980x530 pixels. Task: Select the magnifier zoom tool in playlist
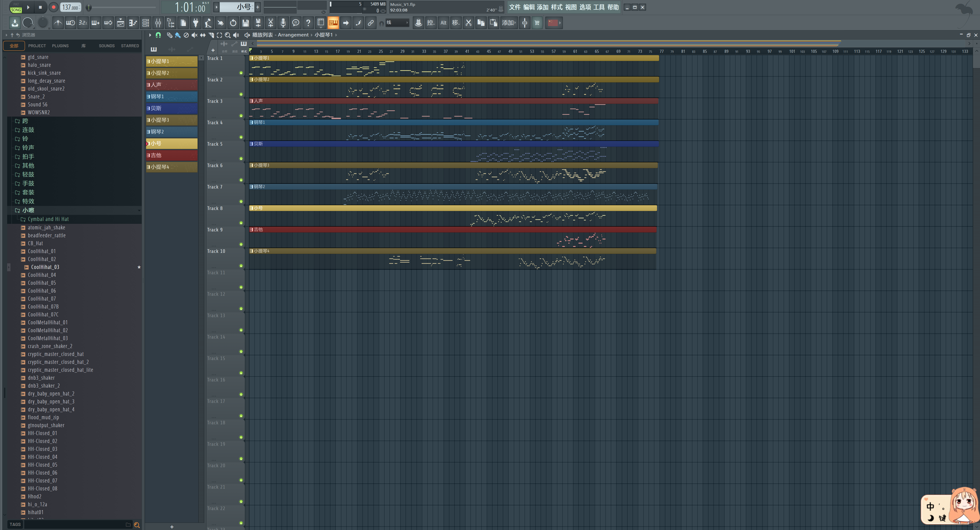(227, 35)
